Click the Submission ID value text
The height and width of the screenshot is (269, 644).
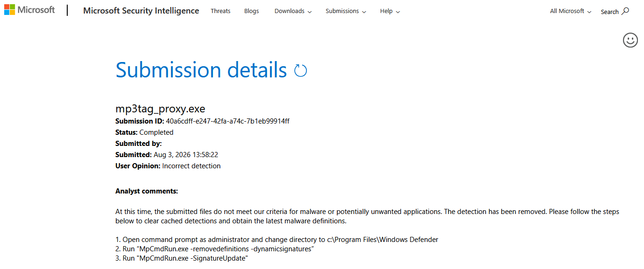(228, 121)
